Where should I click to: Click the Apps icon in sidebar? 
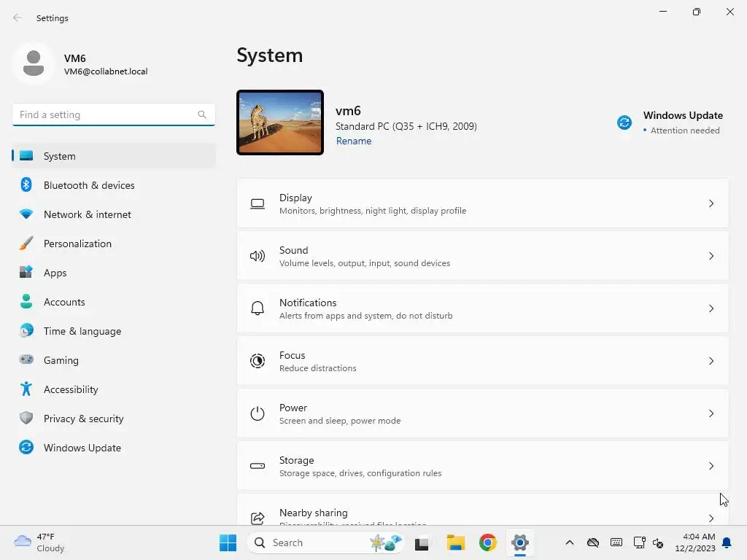[x=26, y=273]
